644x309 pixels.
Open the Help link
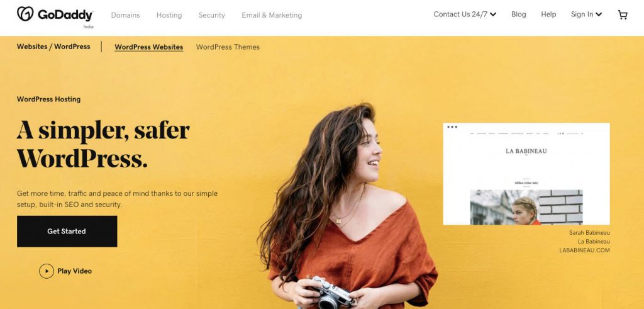point(548,14)
